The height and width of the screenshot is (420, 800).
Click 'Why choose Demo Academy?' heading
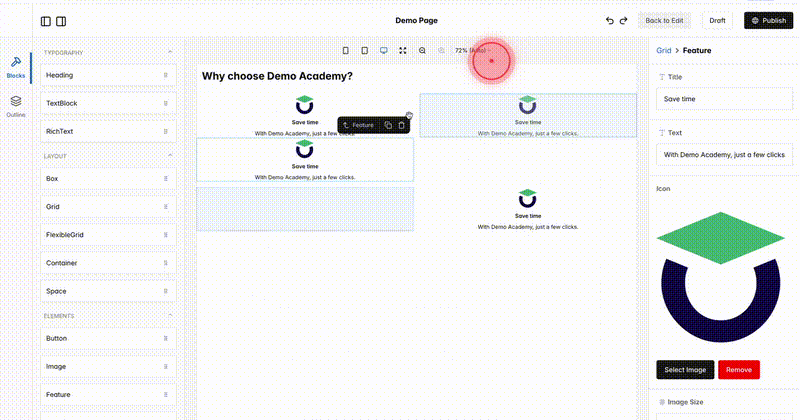[277, 76]
